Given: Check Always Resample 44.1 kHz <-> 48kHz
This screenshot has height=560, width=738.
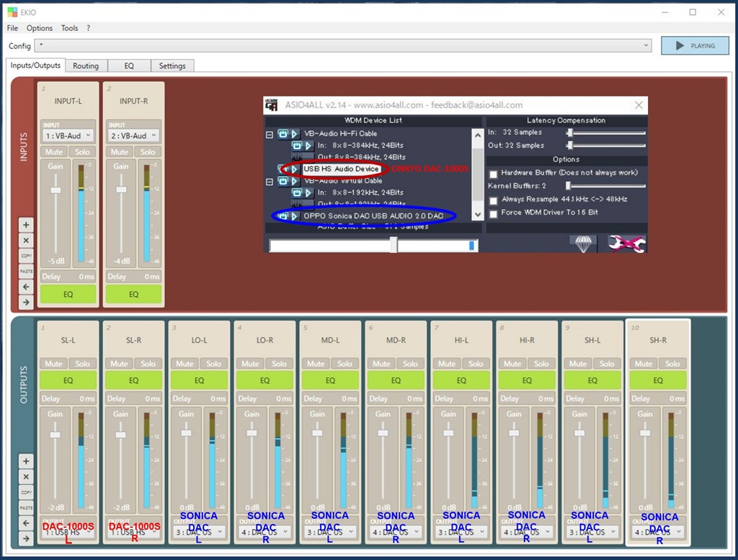Looking at the screenshot, I should 493,200.
